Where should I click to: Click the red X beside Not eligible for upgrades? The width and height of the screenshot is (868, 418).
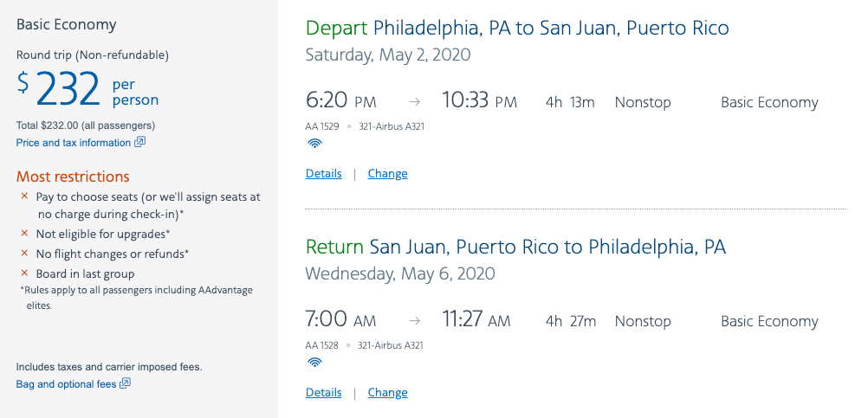point(25,234)
